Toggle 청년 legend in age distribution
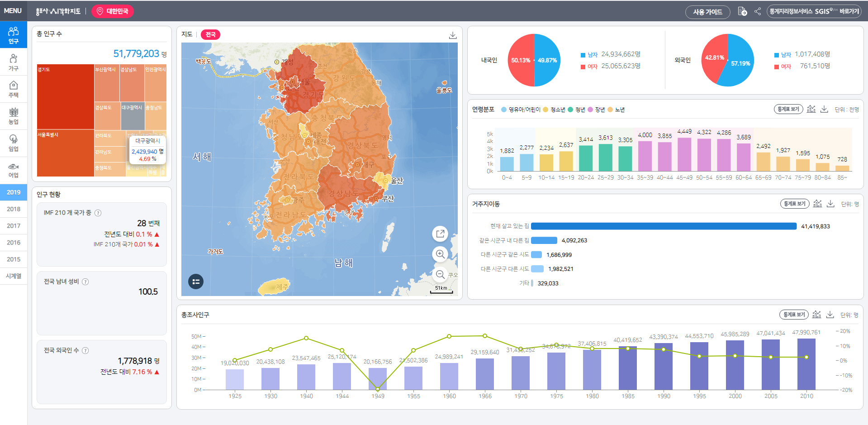This screenshot has height=425, width=868. 577,110
